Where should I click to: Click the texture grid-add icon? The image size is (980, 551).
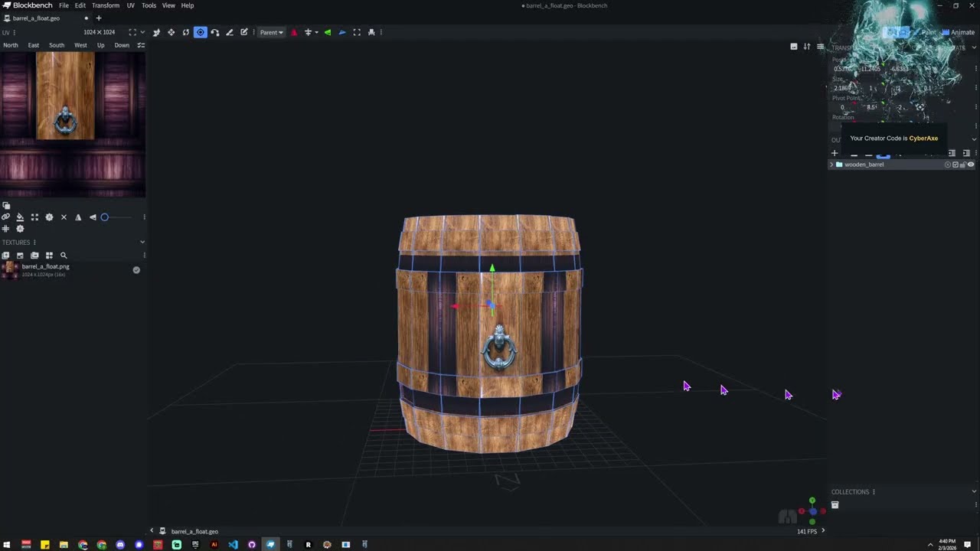point(49,256)
